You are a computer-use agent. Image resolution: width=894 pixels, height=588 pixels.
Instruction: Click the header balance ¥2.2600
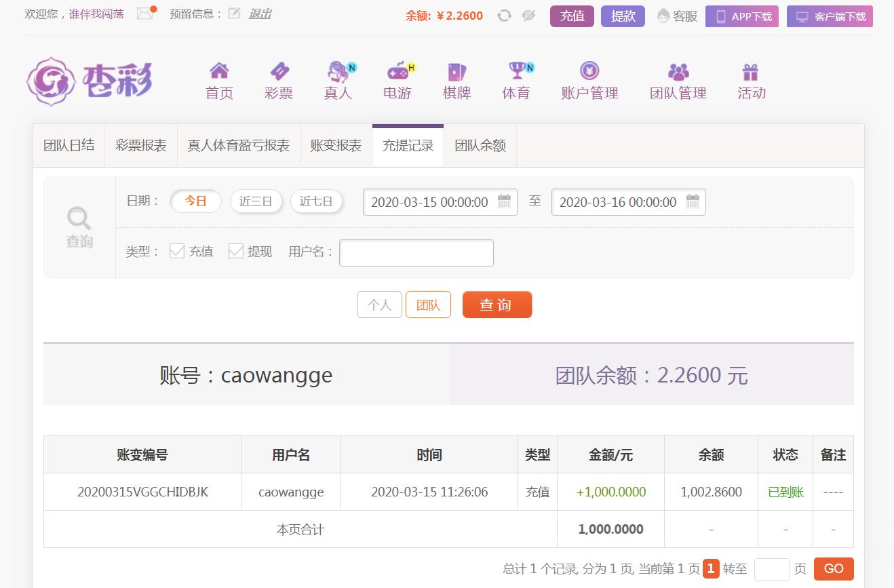[x=460, y=16]
